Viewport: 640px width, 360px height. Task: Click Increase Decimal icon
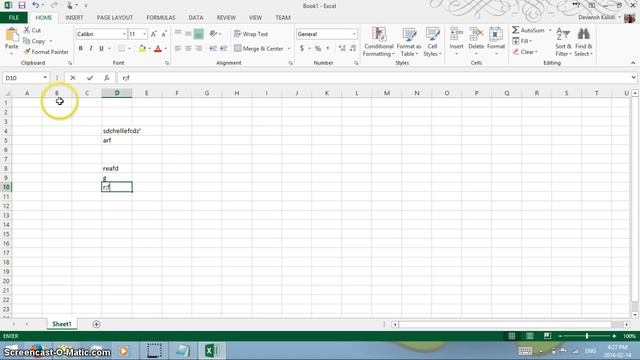[x=342, y=49]
